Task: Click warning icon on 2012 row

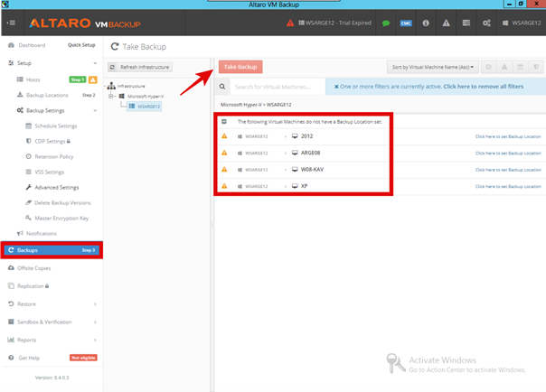Action: pos(224,136)
